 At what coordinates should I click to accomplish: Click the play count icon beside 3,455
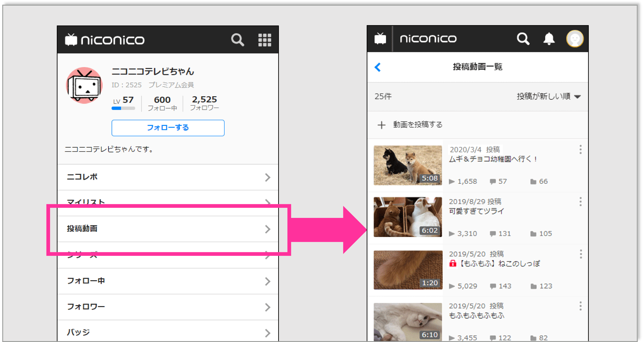pos(452,338)
